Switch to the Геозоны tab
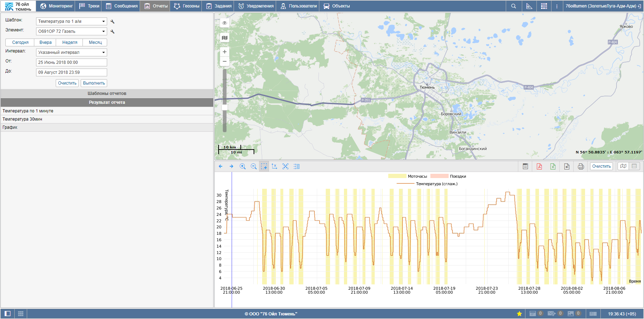This screenshot has width=644, height=319. (x=186, y=6)
